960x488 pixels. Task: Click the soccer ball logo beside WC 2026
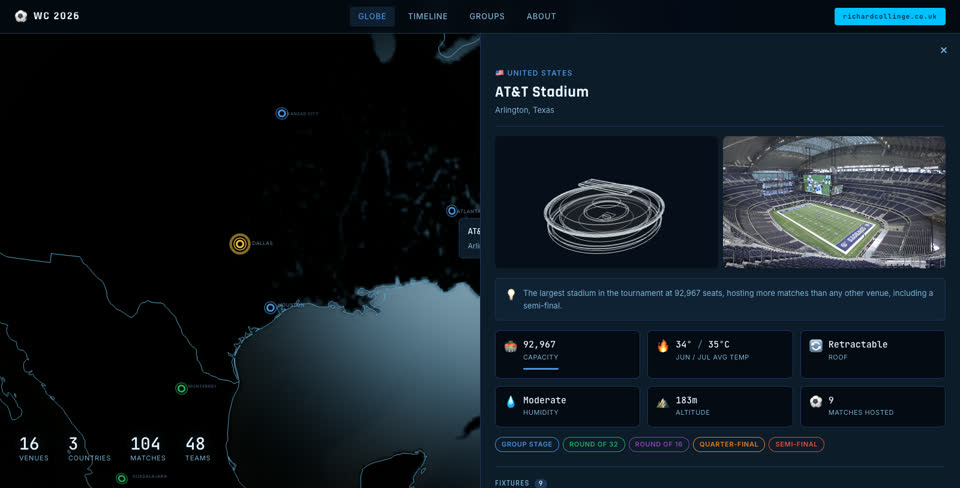point(21,16)
